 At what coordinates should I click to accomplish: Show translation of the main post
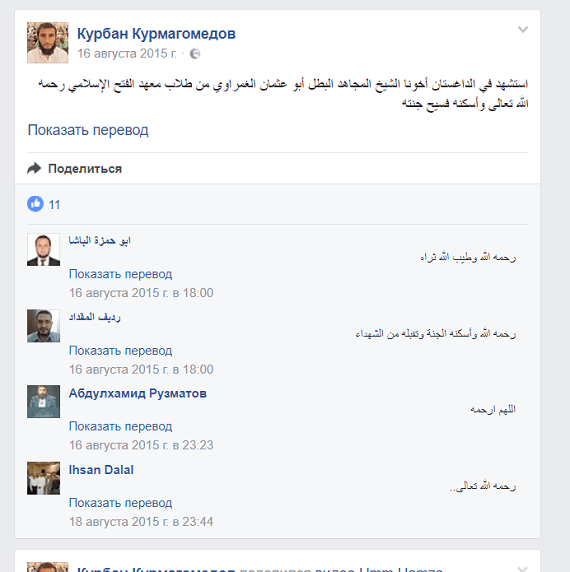pos(88,130)
